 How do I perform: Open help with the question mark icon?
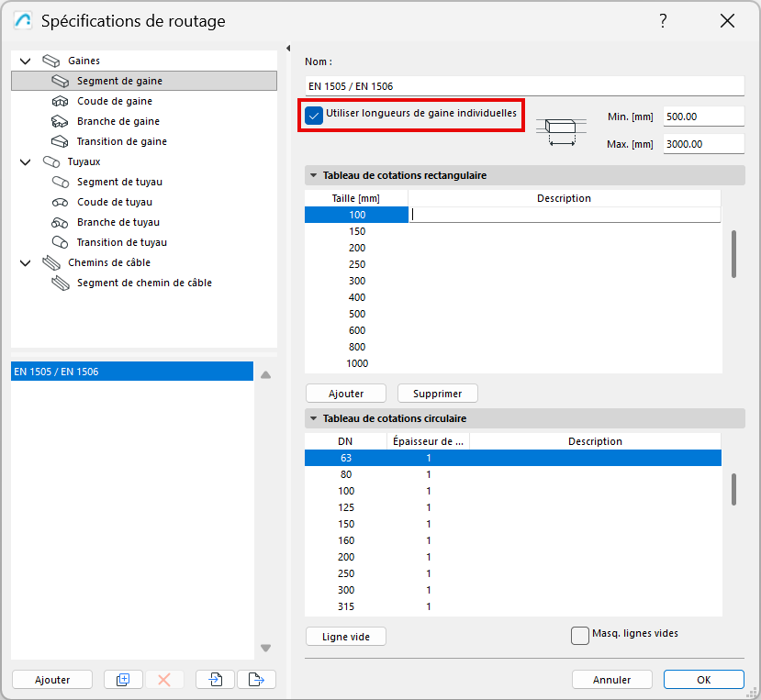point(663,21)
